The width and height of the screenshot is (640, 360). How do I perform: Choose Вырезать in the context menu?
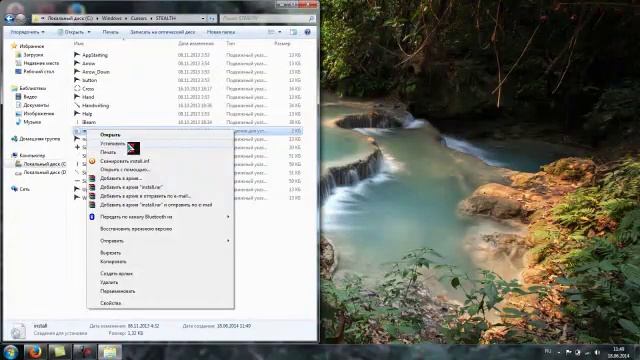point(110,253)
